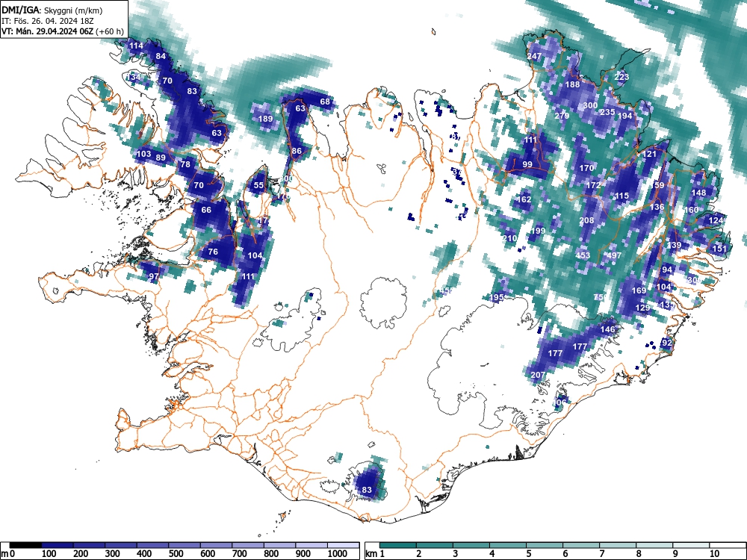The image size is (747, 560).
Task: Click the visibility value 199 on the map
Action: click(x=538, y=231)
